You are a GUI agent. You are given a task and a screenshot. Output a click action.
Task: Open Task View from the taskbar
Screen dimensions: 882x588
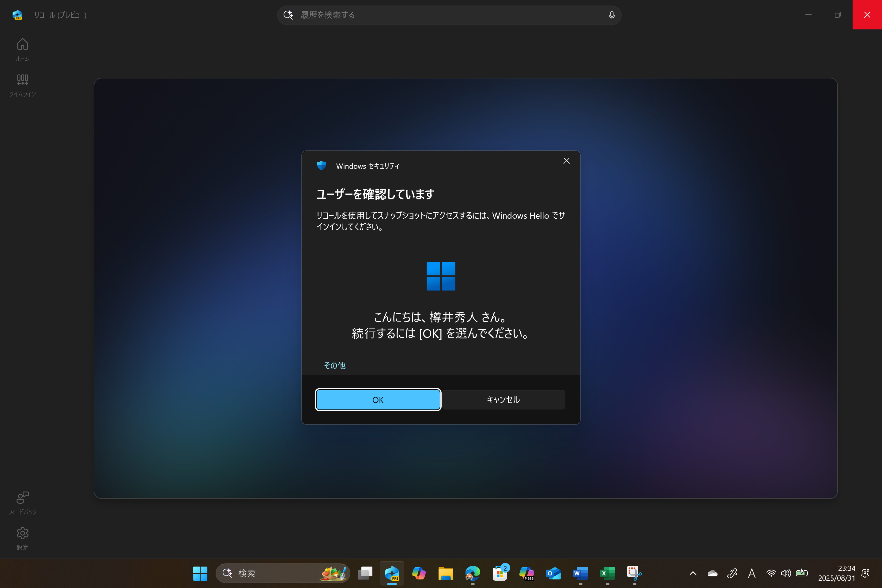(365, 574)
